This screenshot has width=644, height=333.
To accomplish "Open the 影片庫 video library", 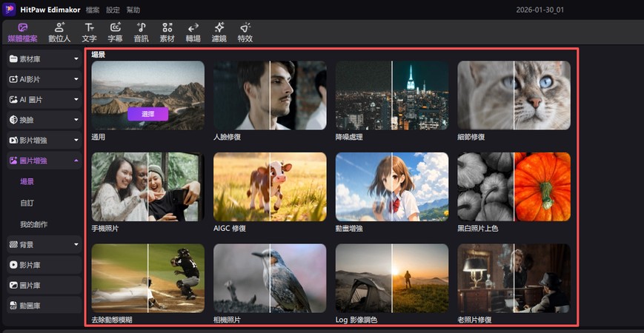I will point(43,264).
